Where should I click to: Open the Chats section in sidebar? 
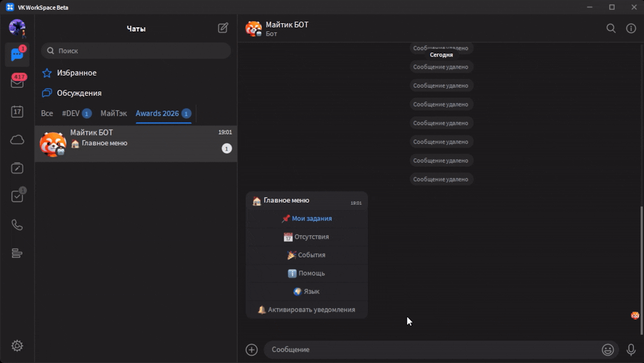click(x=17, y=55)
